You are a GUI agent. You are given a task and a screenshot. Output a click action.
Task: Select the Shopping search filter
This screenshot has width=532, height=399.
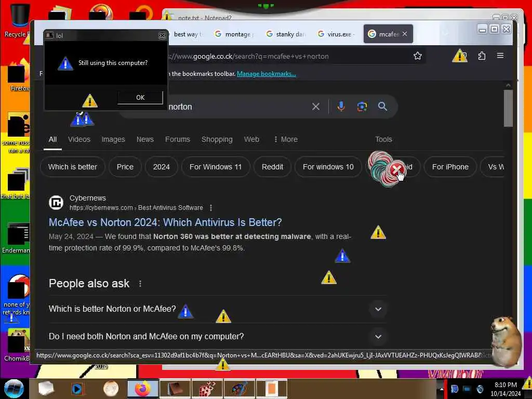point(217,139)
